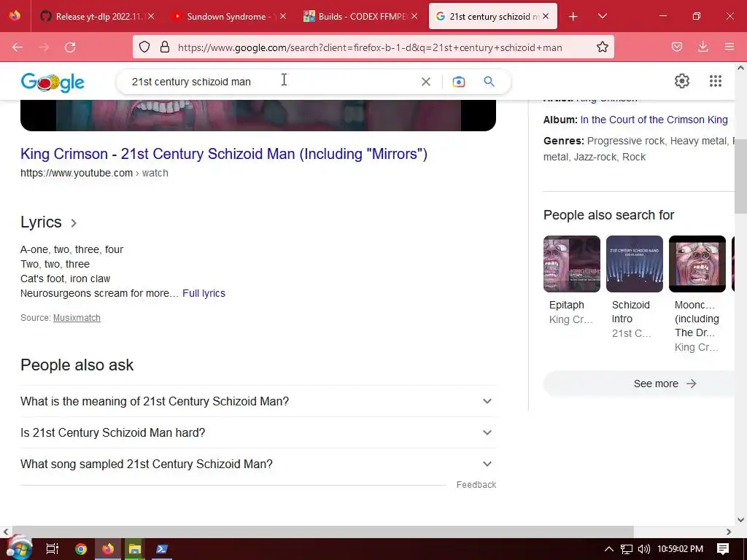This screenshot has height=560, width=747.
Task: Expand "What is the meaning" question
Action: (258, 402)
